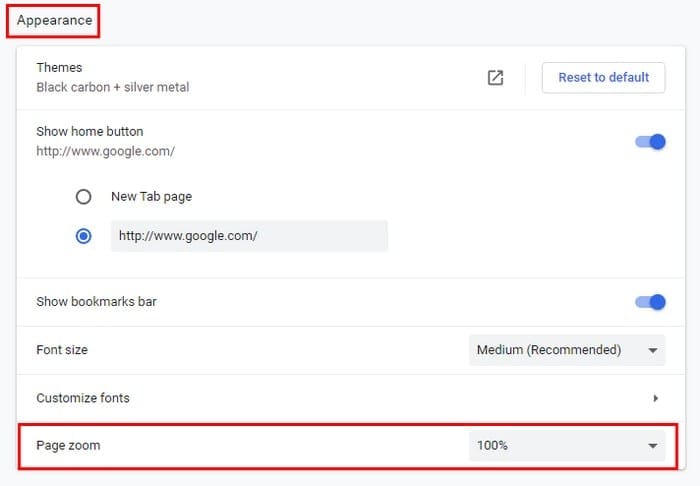The image size is (700, 486).
Task: Click the Customize fonts label
Action: (83, 398)
